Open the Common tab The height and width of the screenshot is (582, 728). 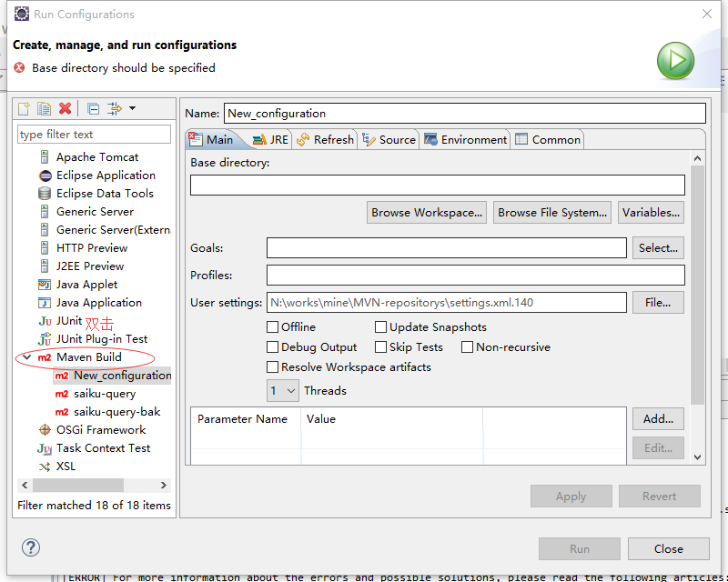(548, 140)
